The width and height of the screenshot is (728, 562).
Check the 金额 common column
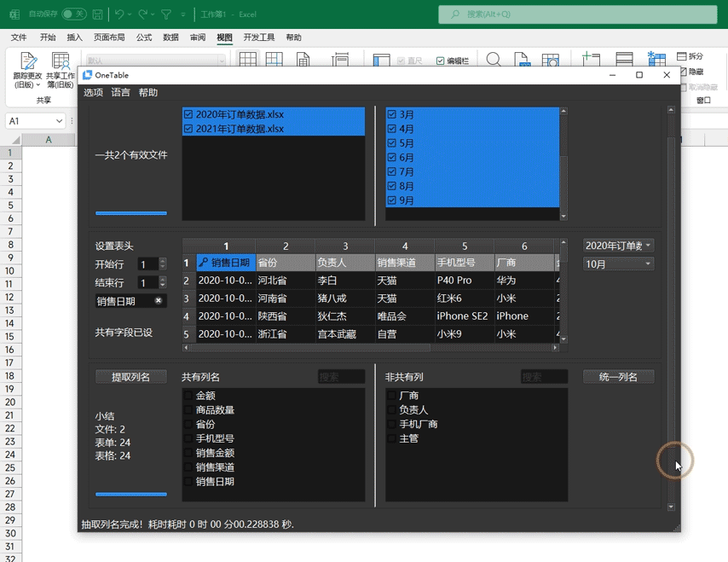point(188,395)
